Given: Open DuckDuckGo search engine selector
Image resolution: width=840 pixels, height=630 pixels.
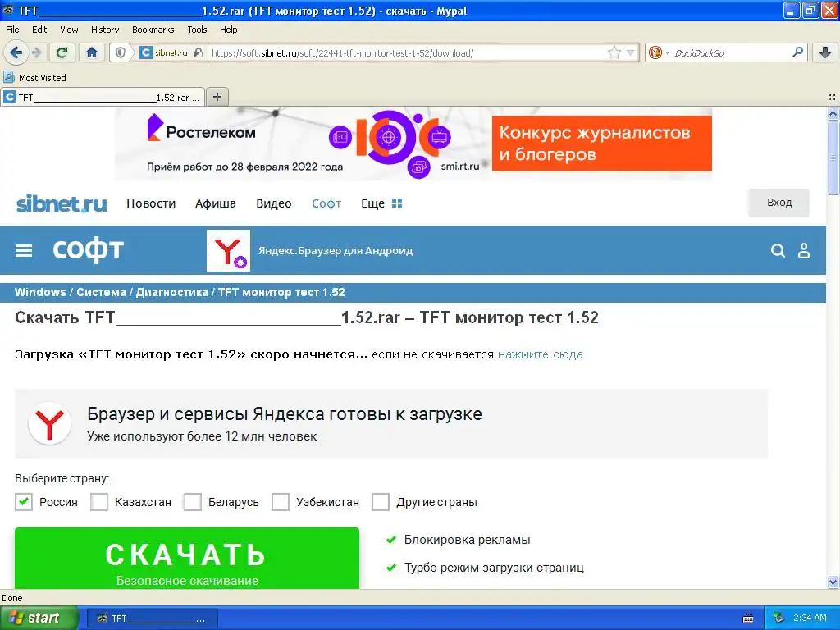Looking at the screenshot, I should click(659, 52).
